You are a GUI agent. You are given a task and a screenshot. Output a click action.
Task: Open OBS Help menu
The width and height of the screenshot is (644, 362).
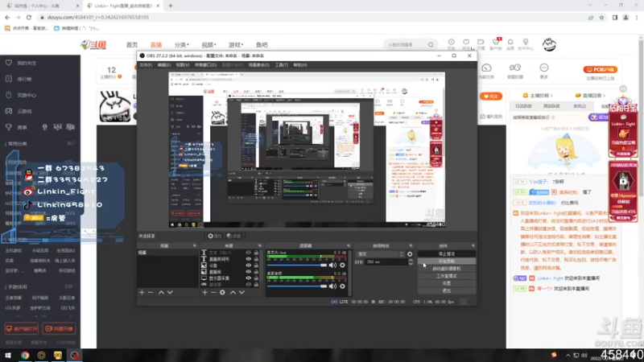[299, 65]
